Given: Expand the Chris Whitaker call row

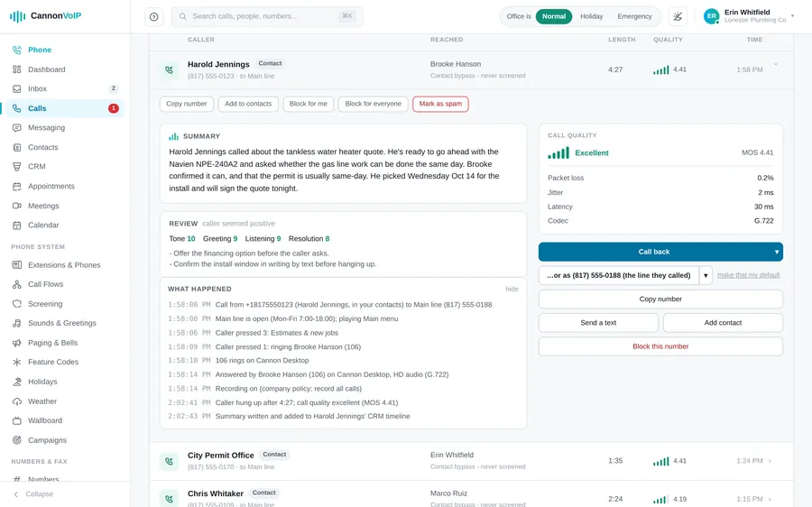Looking at the screenshot, I should [770, 499].
